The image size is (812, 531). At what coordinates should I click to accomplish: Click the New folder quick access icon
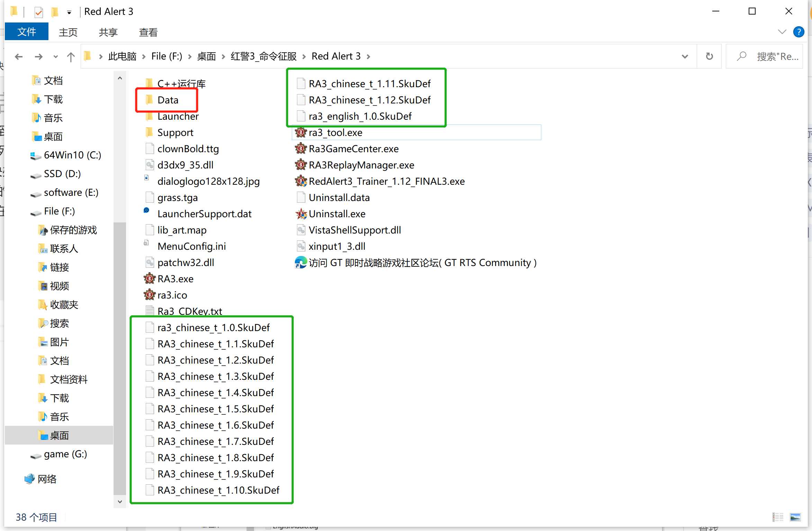[x=54, y=12]
